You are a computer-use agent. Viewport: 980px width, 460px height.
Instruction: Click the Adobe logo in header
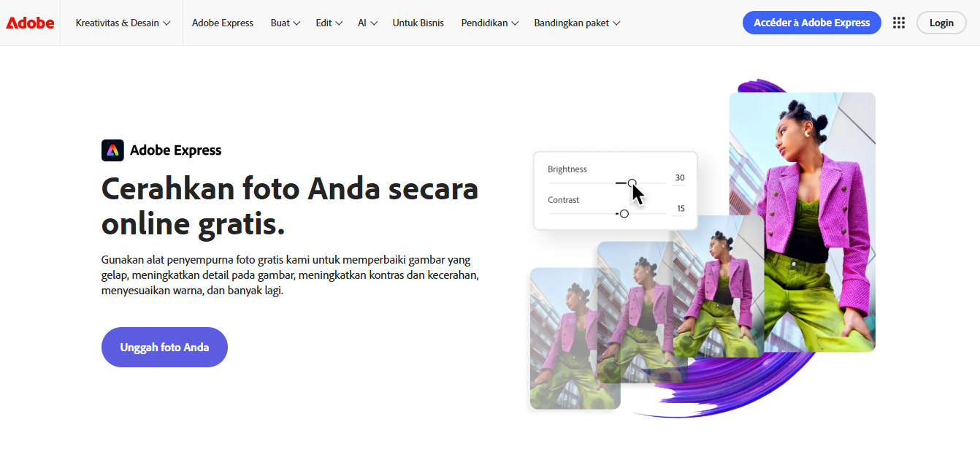click(x=30, y=23)
